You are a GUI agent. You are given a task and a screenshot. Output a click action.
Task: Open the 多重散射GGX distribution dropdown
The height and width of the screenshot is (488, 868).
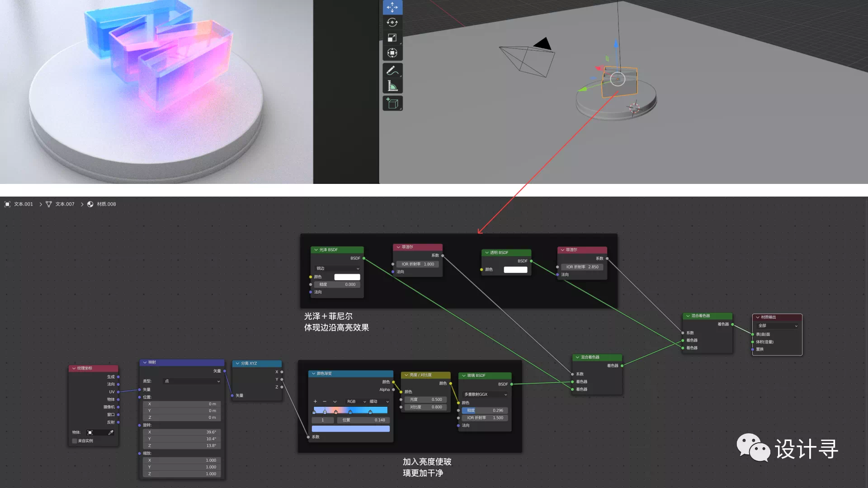point(485,395)
